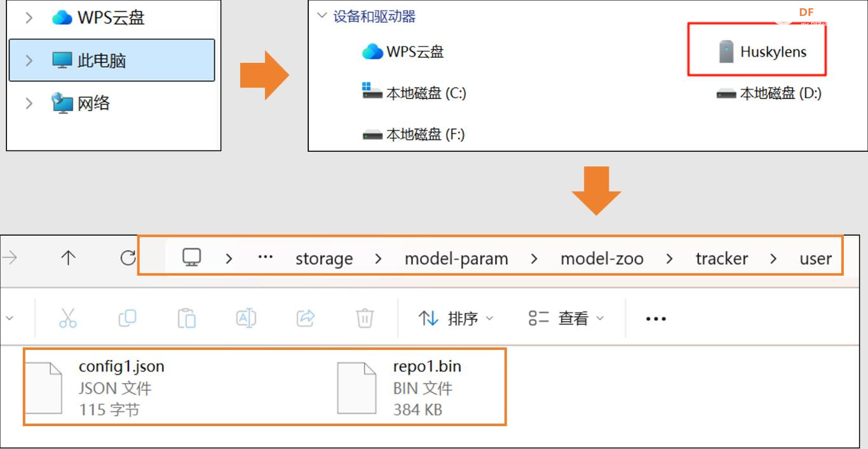This screenshot has width=868, height=449.
Task: Click model-zoo in the address path
Action: (x=602, y=258)
